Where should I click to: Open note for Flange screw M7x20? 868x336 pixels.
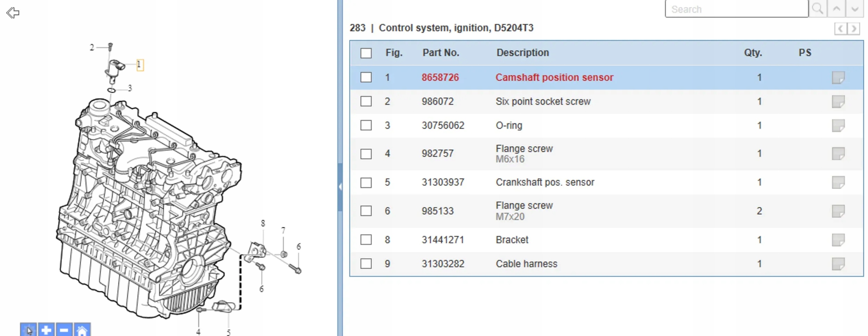[838, 211]
